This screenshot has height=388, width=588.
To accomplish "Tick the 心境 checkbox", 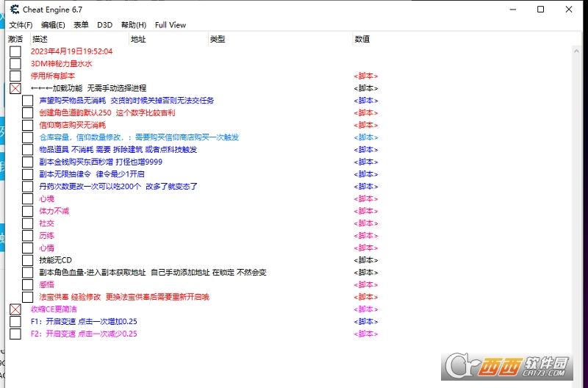I will click(x=28, y=199).
